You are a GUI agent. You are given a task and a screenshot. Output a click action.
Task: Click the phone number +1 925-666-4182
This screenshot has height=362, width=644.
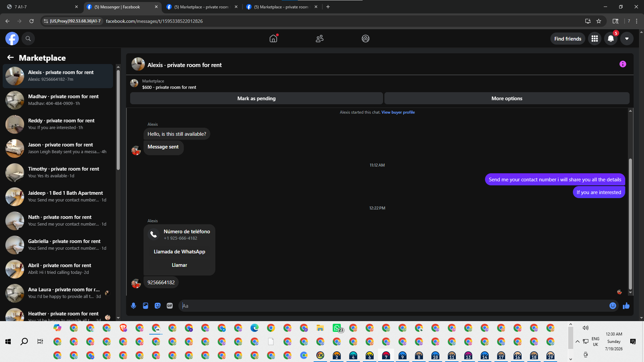[180, 238]
